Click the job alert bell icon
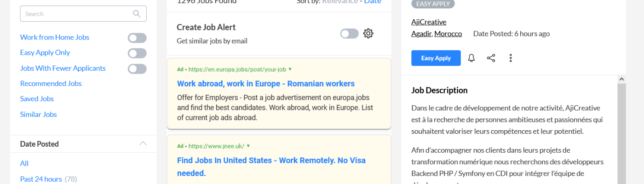Image resolution: width=644 pixels, height=184 pixels. (471, 58)
